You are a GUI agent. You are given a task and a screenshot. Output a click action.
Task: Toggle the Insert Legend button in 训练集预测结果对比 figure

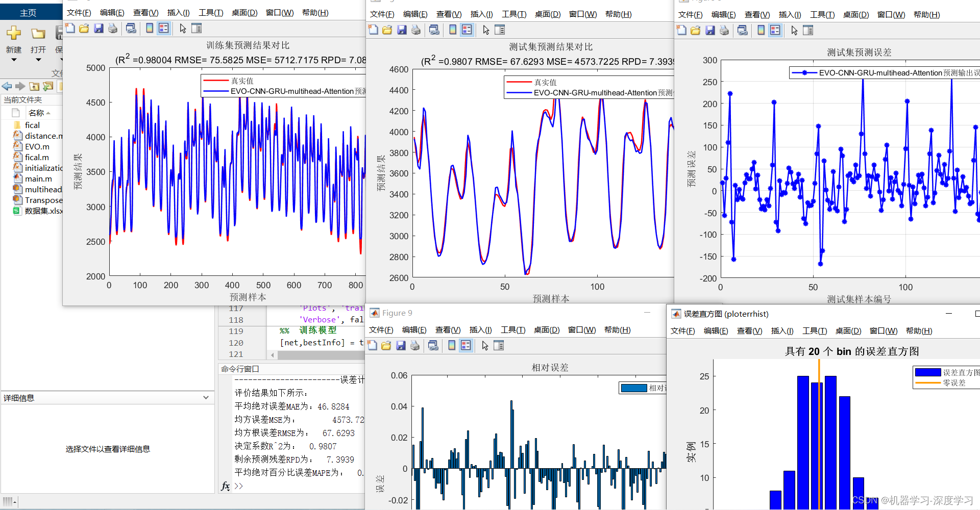163,28
